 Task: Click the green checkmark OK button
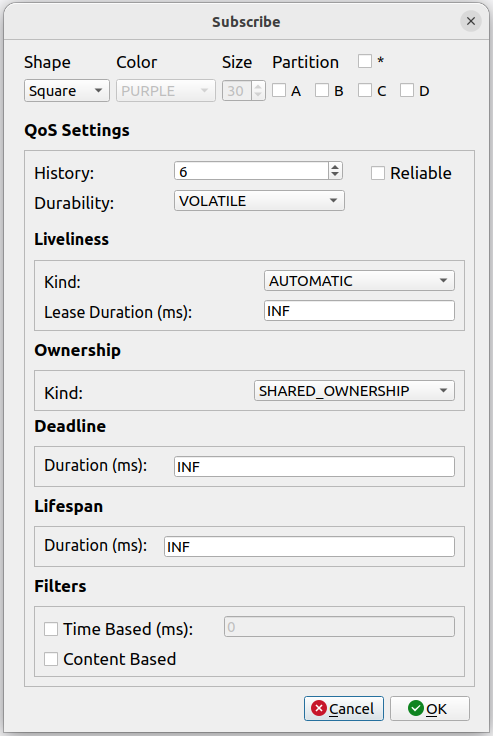coord(430,708)
